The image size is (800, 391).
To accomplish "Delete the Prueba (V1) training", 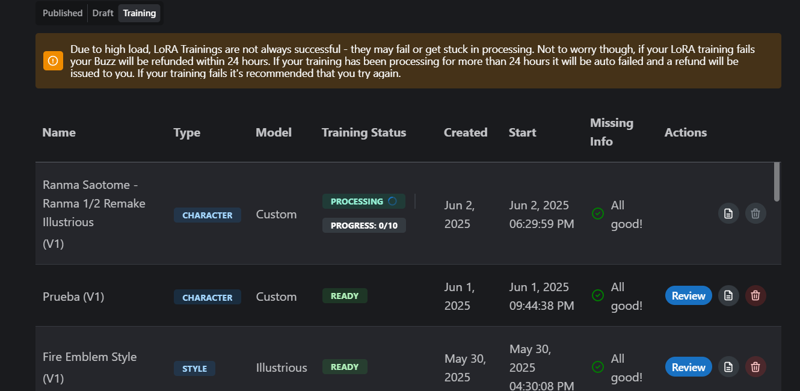I will point(756,296).
